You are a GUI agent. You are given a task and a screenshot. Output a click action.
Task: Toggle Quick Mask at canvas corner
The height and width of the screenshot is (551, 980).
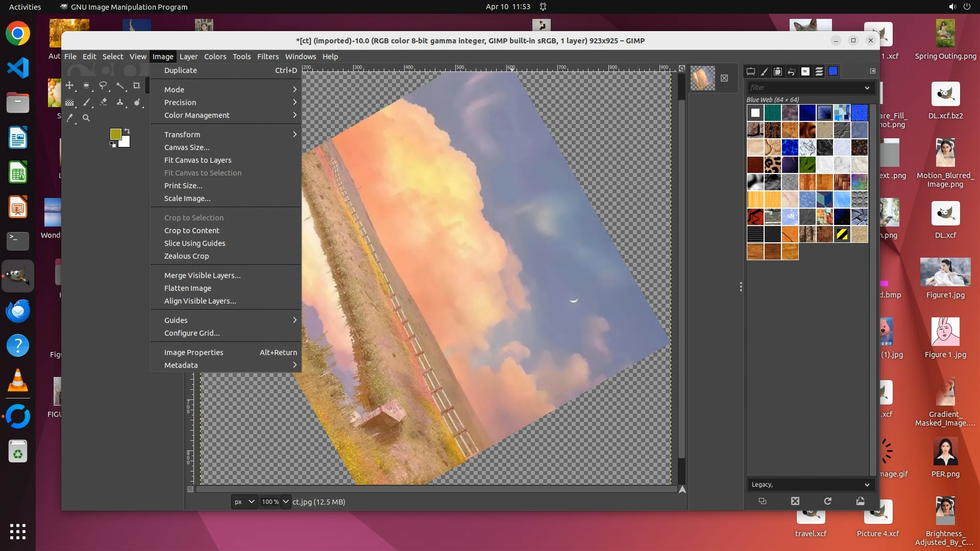[190, 489]
